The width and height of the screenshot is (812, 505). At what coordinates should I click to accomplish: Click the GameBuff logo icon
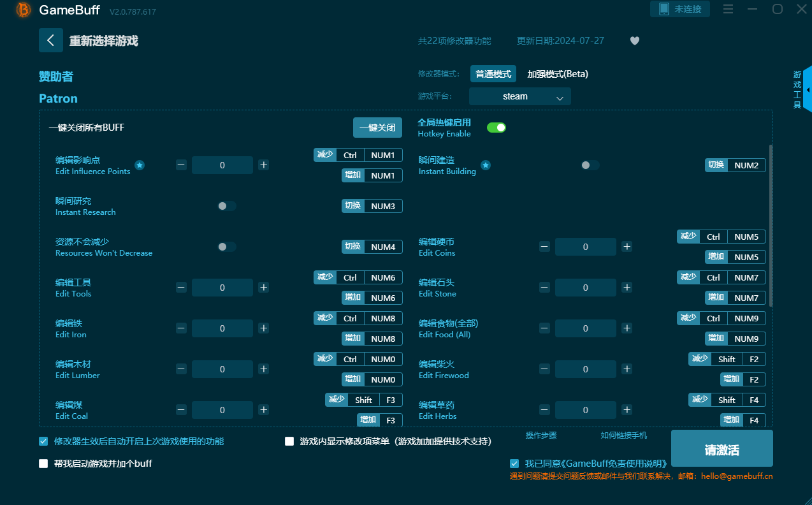[x=24, y=10]
